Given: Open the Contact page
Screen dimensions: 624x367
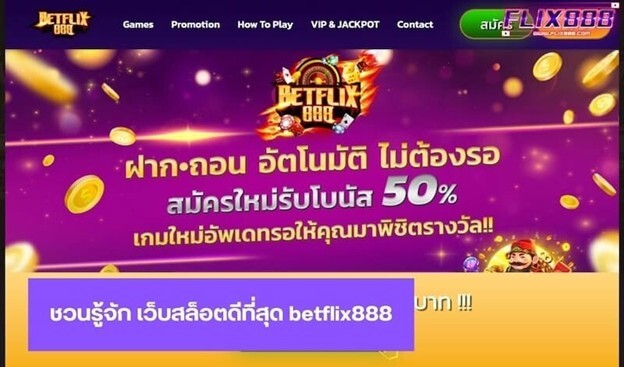Looking at the screenshot, I should (415, 25).
